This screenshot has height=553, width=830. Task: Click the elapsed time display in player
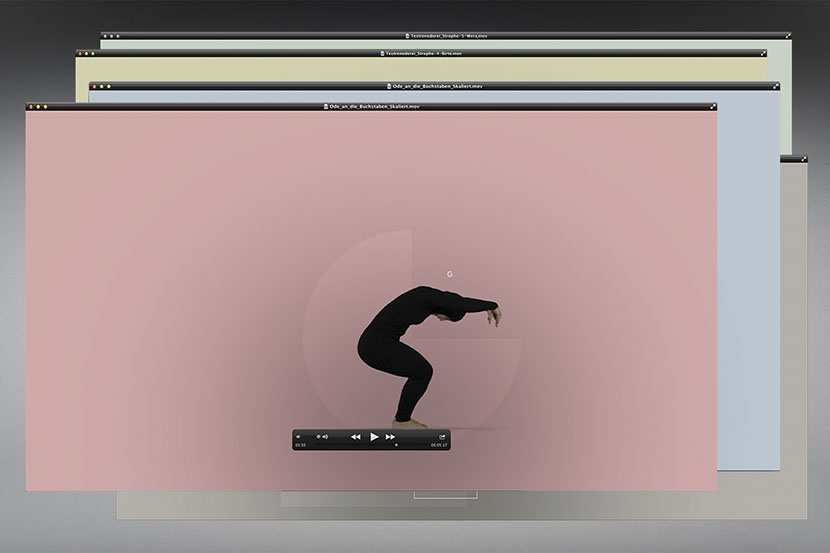tap(301, 445)
